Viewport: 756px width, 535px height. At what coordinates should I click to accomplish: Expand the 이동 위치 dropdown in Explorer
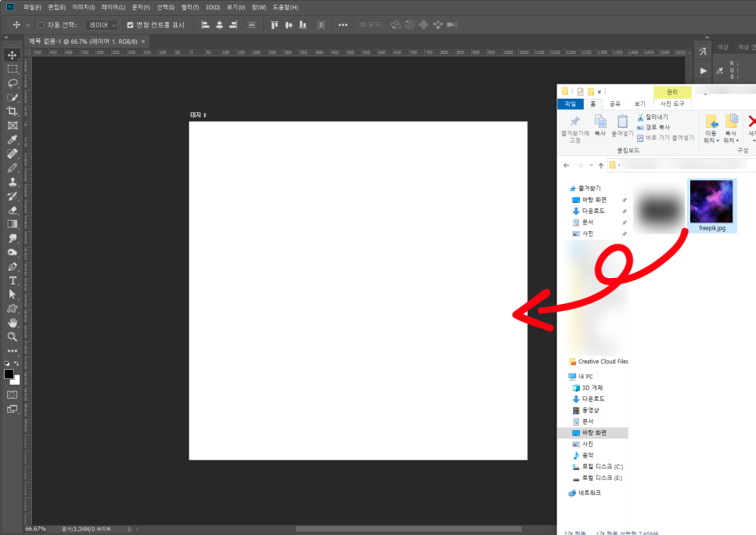click(711, 141)
